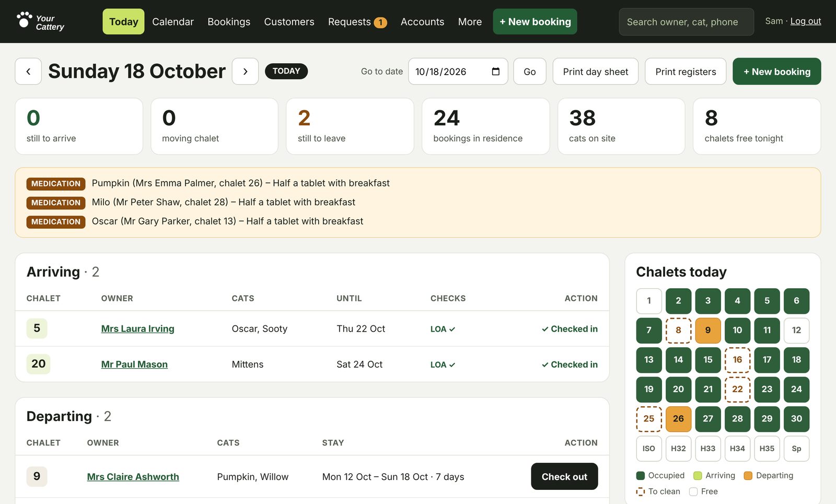Click New booking in the top navigation
Screen dimensions: 836x504
tap(535, 21)
